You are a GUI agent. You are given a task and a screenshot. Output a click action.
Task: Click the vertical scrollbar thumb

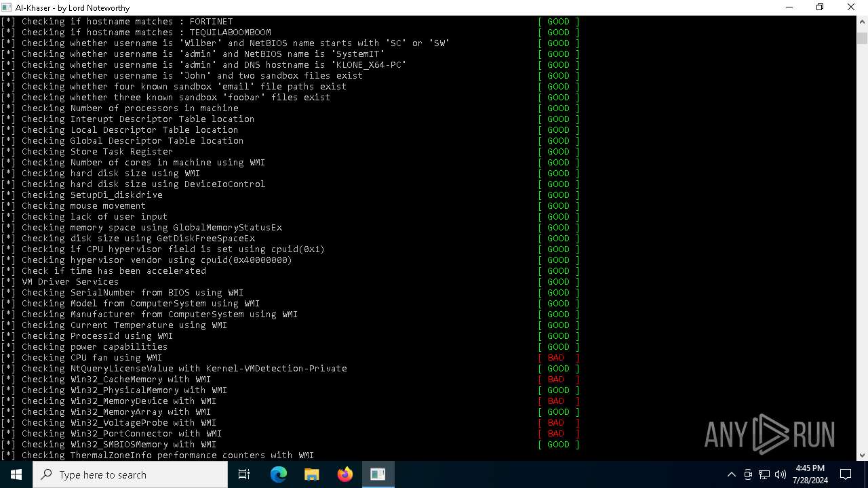[x=862, y=38]
